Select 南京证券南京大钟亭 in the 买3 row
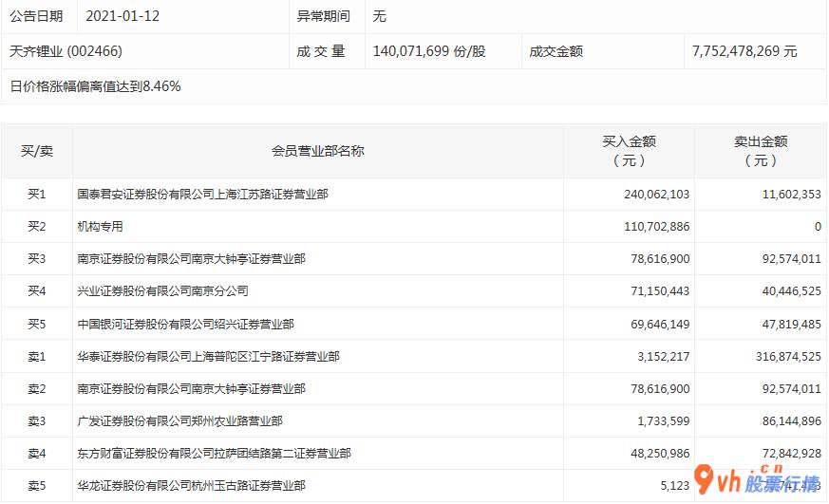Image resolution: width=829 pixels, height=504 pixels. pyautogui.click(x=192, y=259)
